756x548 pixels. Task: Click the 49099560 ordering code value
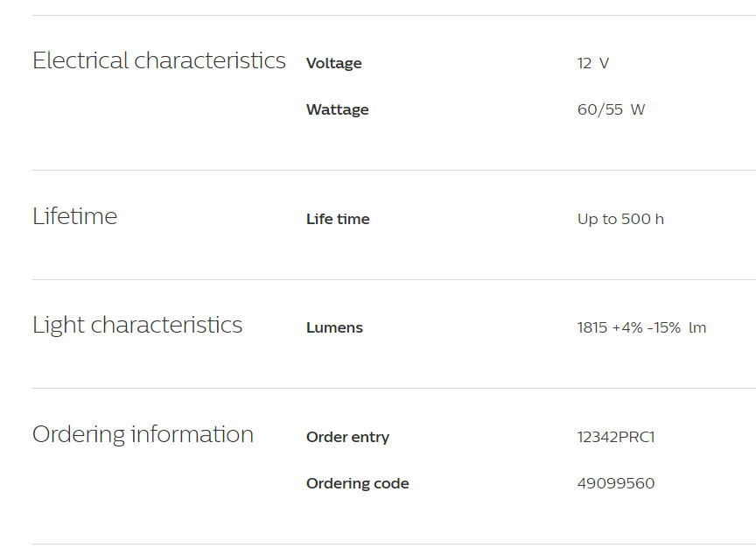pyautogui.click(x=616, y=483)
